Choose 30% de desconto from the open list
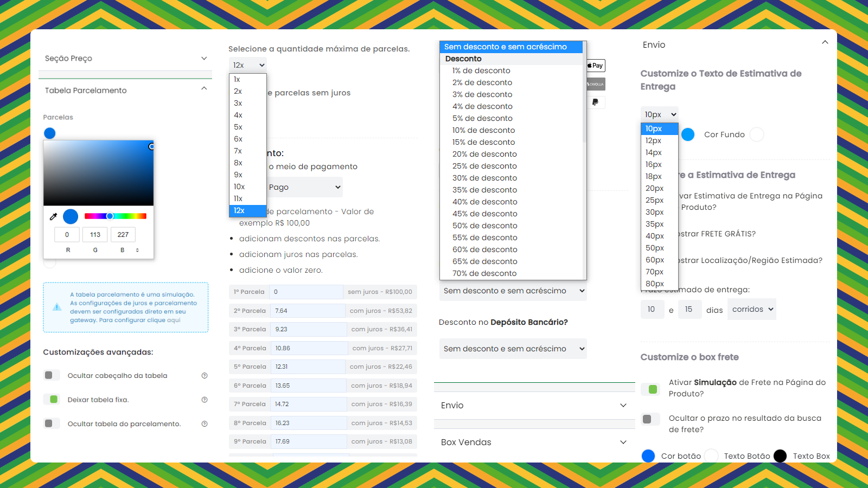 click(484, 177)
